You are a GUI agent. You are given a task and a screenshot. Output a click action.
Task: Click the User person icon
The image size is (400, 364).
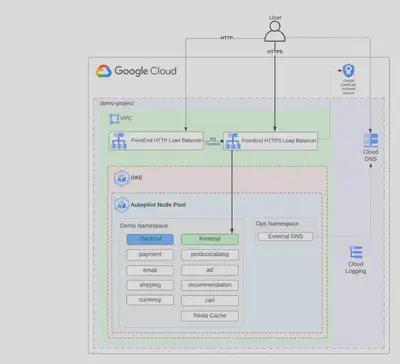(x=275, y=32)
